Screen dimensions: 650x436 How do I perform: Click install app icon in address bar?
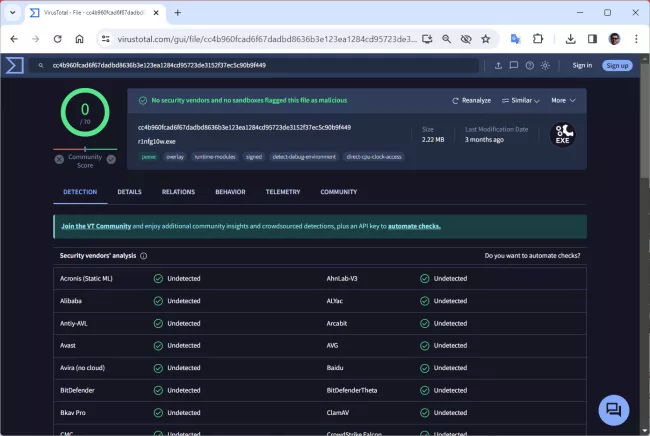point(427,39)
